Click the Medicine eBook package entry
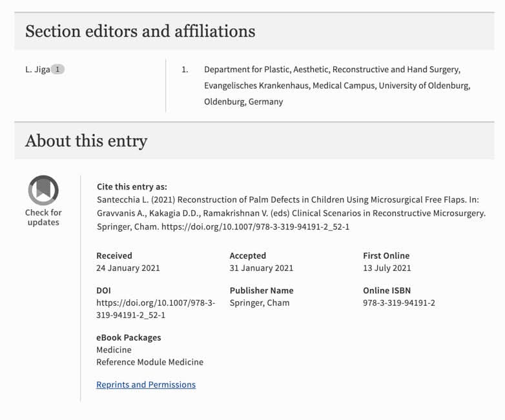Viewport: 505px width, 420px height. pos(114,350)
